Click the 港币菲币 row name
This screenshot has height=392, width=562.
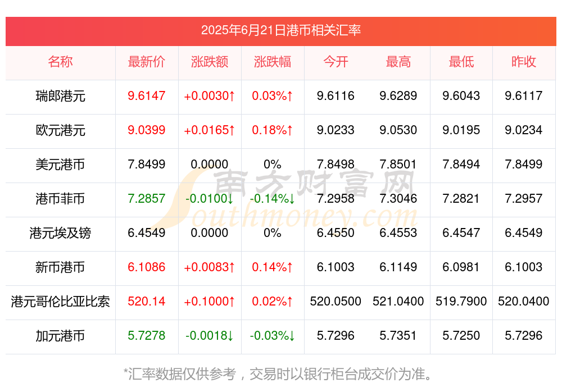coord(60,199)
